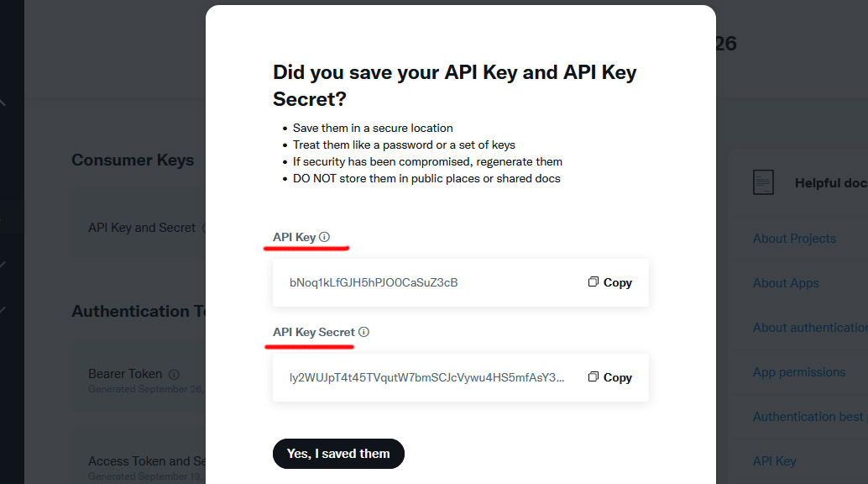
Task: Collapse the top sidebar section chevron
Action: tap(3, 103)
